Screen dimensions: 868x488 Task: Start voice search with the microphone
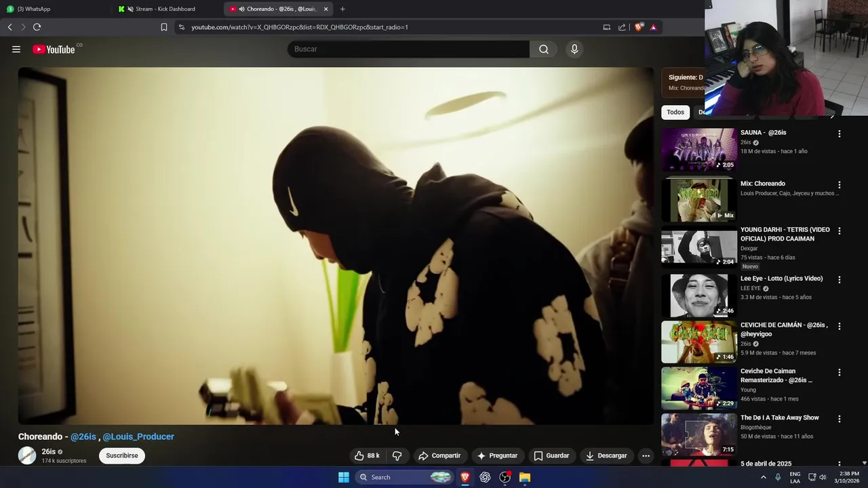coord(574,49)
